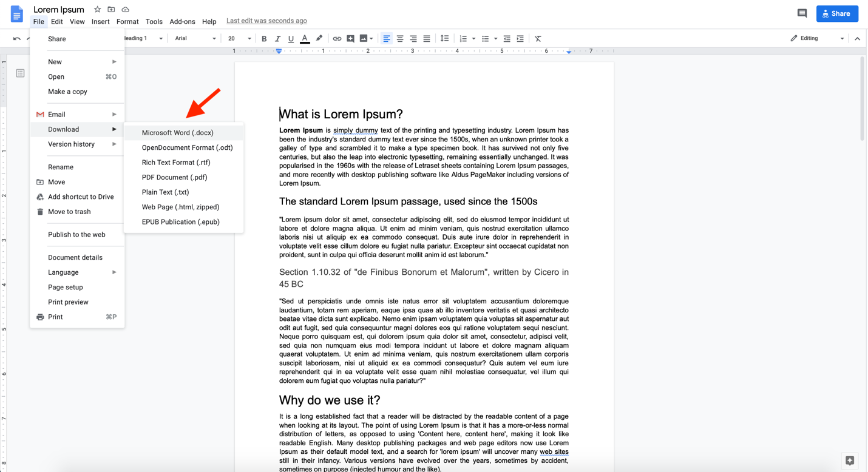Image resolution: width=868 pixels, height=472 pixels.
Task: Open the Insert menu
Action: point(101,21)
